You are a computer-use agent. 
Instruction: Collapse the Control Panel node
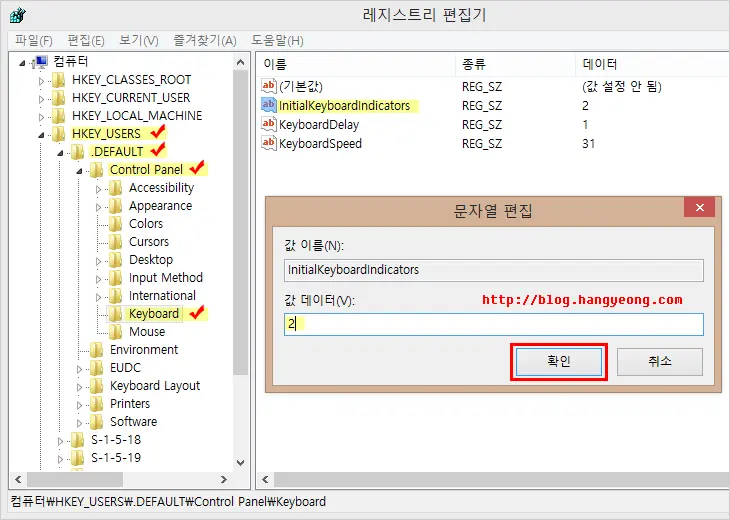click(x=79, y=171)
